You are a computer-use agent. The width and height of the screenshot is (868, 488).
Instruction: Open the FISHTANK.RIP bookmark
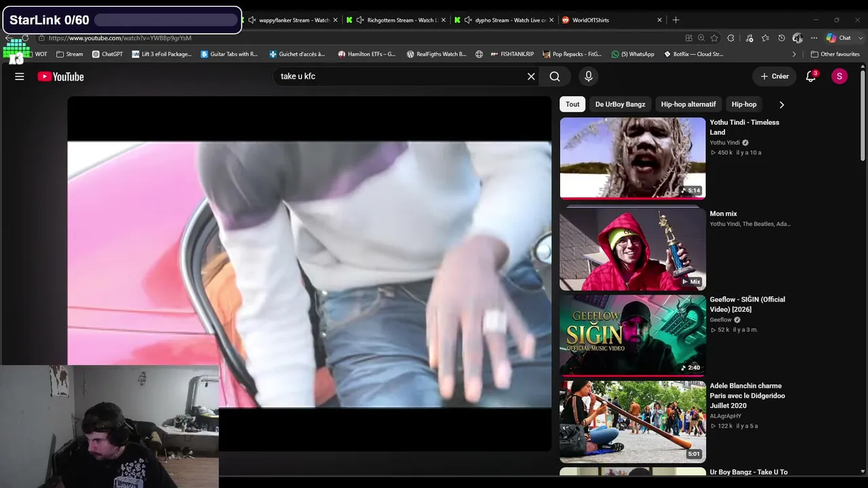click(x=511, y=54)
